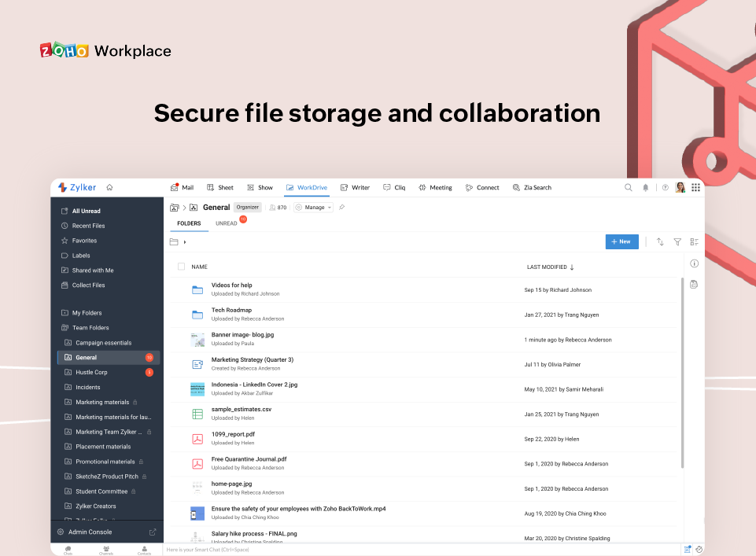Tick the select-all checkbox beside NAME

click(181, 267)
